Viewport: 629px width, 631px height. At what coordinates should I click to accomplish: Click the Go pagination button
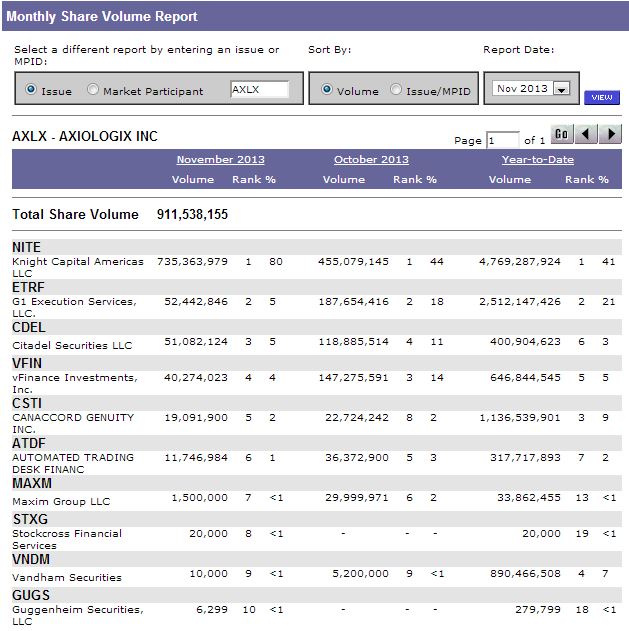561,134
